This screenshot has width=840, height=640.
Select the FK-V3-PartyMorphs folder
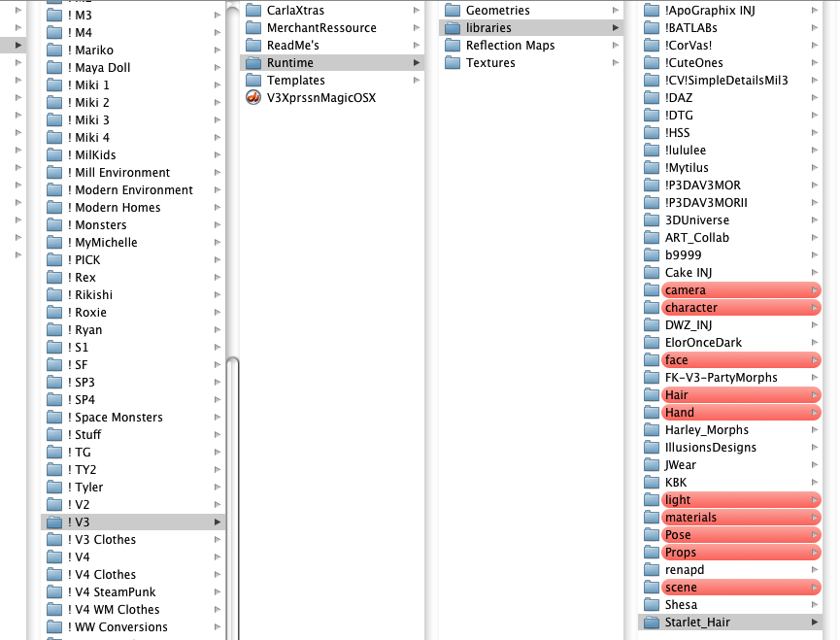[x=730, y=378]
